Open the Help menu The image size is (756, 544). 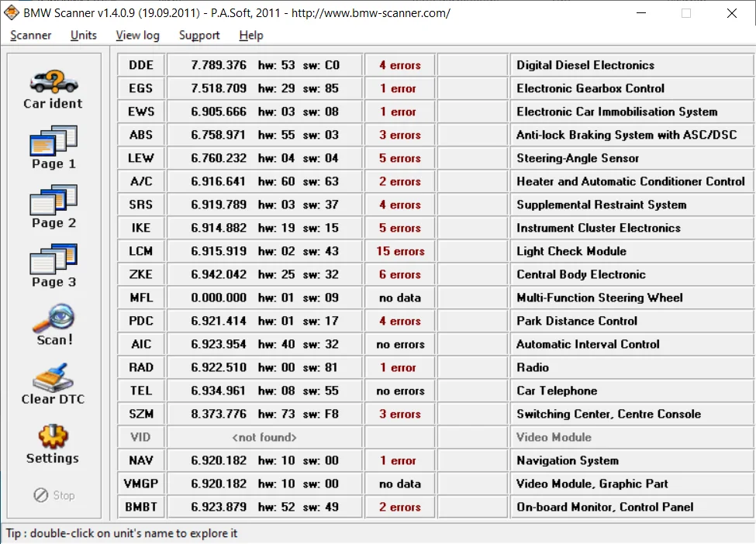coord(251,35)
